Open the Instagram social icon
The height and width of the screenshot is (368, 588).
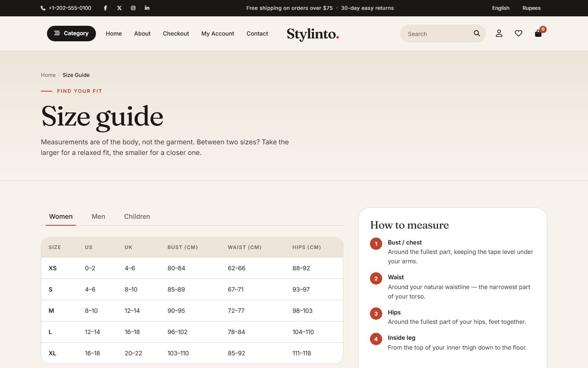(133, 8)
